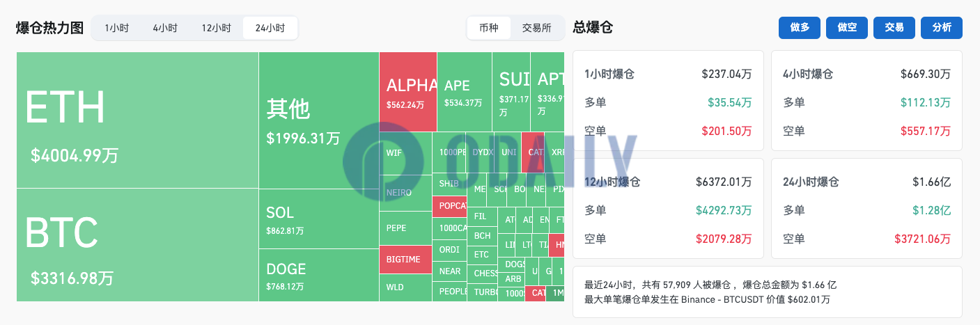Select the 4小时 time range tab

pyautogui.click(x=165, y=28)
